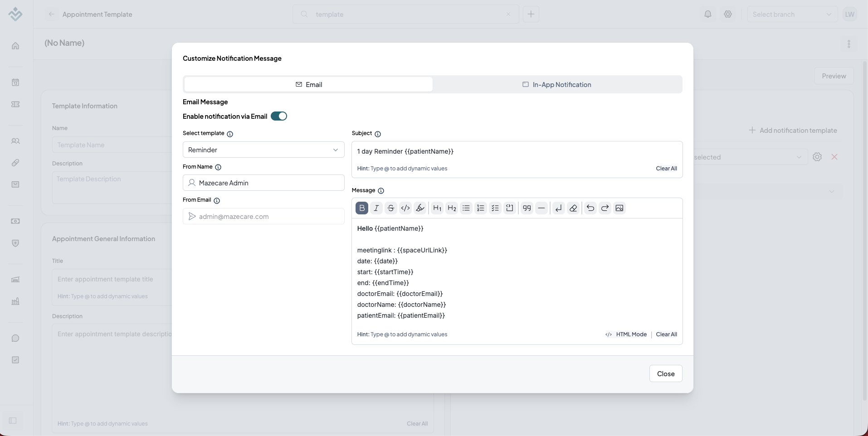Click the From Name info icon
The width and height of the screenshot is (868, 436).
click(218, 167)
